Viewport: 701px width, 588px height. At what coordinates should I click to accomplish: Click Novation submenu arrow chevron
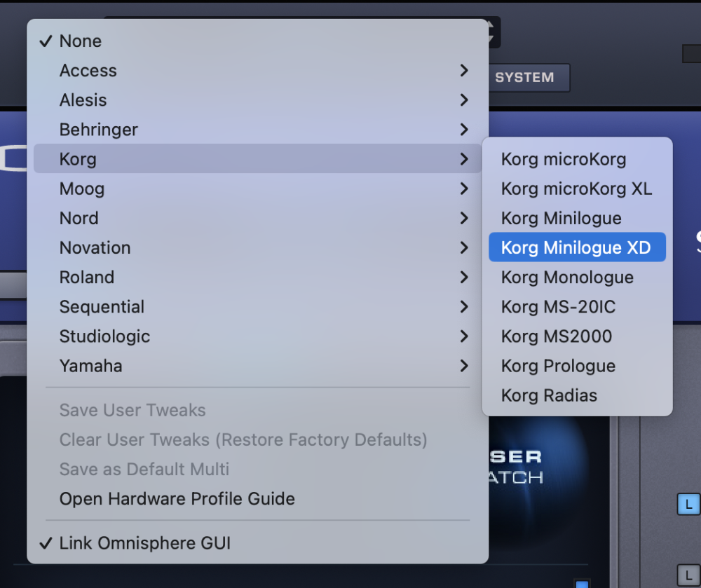point(464,247)
